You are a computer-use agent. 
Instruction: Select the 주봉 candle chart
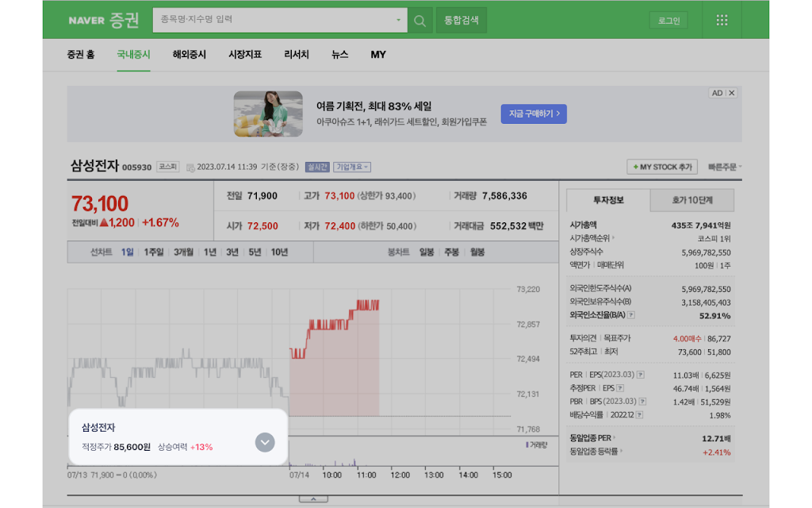point(451,252)
